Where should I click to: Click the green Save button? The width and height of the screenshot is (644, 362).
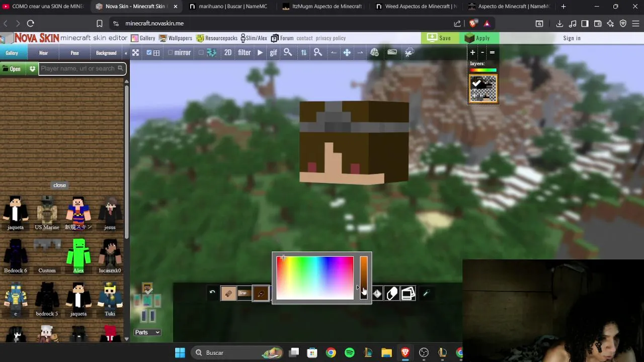click(x=439, y=38)
